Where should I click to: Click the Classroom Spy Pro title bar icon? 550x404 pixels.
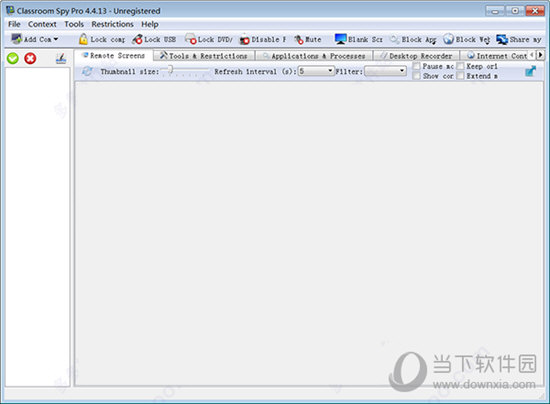coord(10,10)
